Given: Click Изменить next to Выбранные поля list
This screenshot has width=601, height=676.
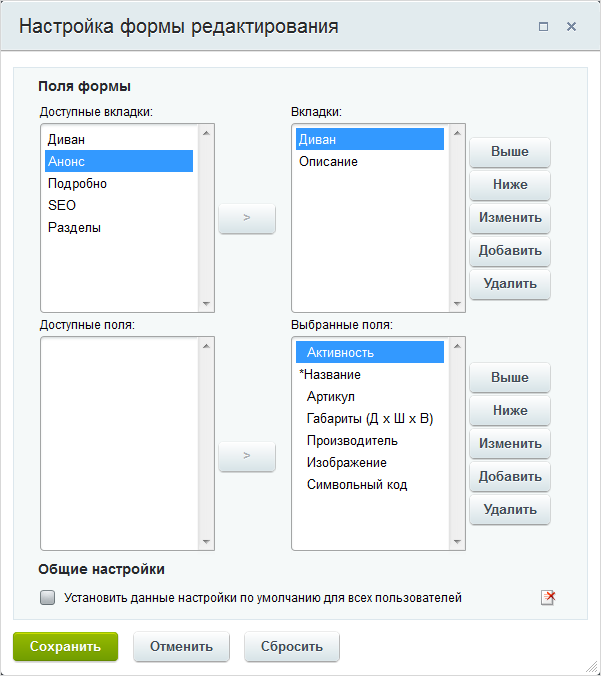Looking at the screenshot, I should pos(510,444).
